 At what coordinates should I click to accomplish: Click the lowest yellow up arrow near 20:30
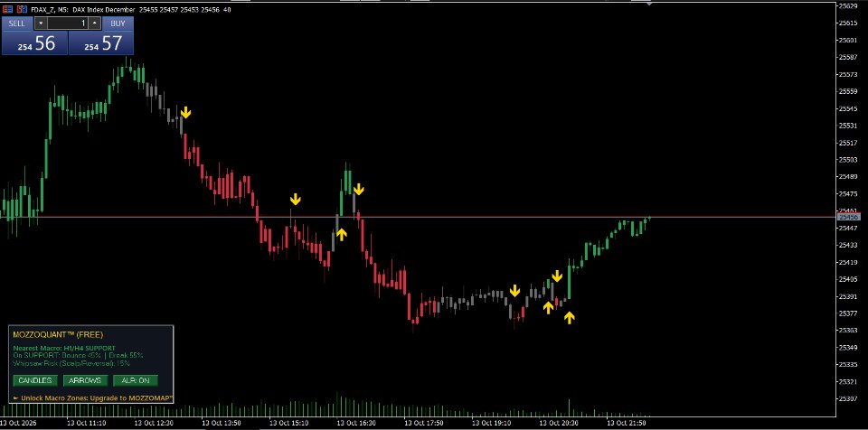tap(569, 317)
